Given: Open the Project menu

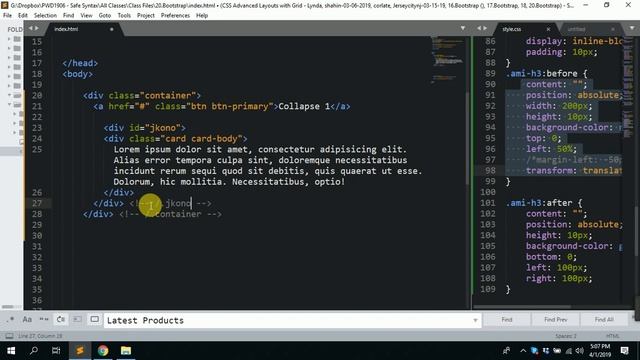Looking at the screenshot, I should pyautogui.click(x=146, y=16).
